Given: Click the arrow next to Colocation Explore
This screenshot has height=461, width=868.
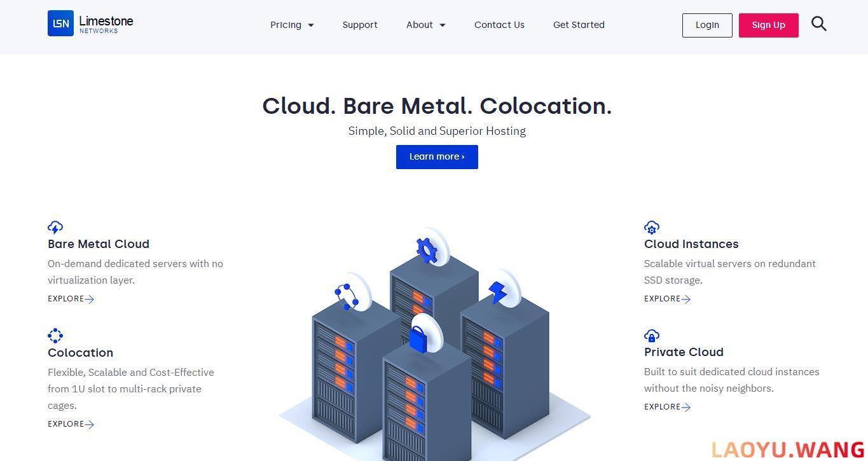Looking at the screenshot, I should (90, 424).
